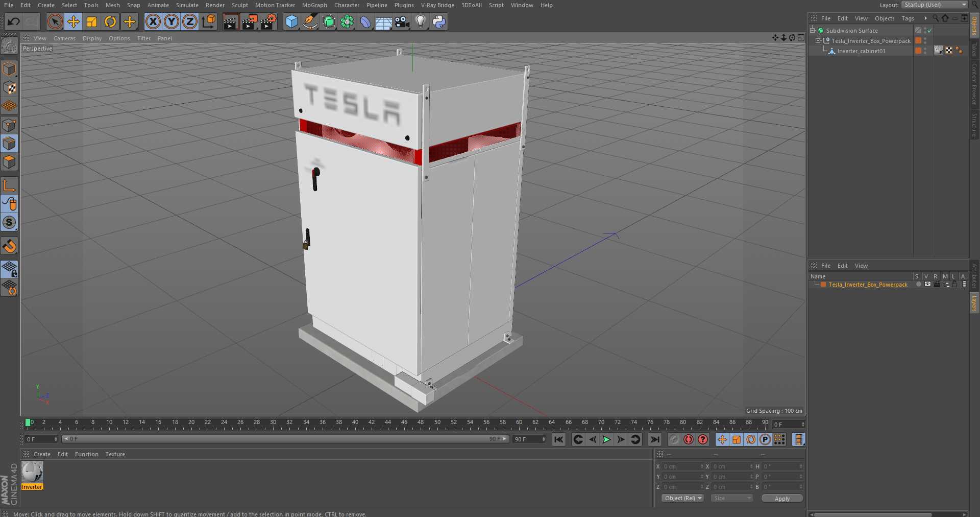Select Polygons mode in left toolbar
Screen dimensions: 980x517
coord(9,162)
